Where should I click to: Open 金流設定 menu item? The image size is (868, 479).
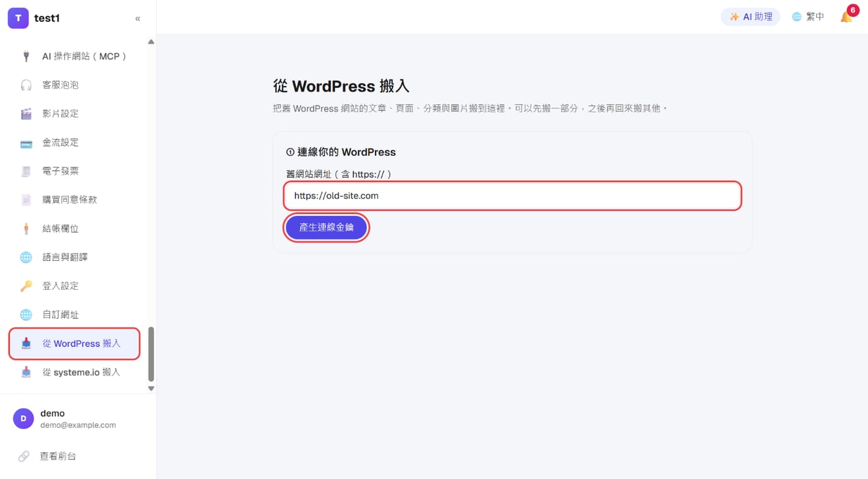pos(74,143)
